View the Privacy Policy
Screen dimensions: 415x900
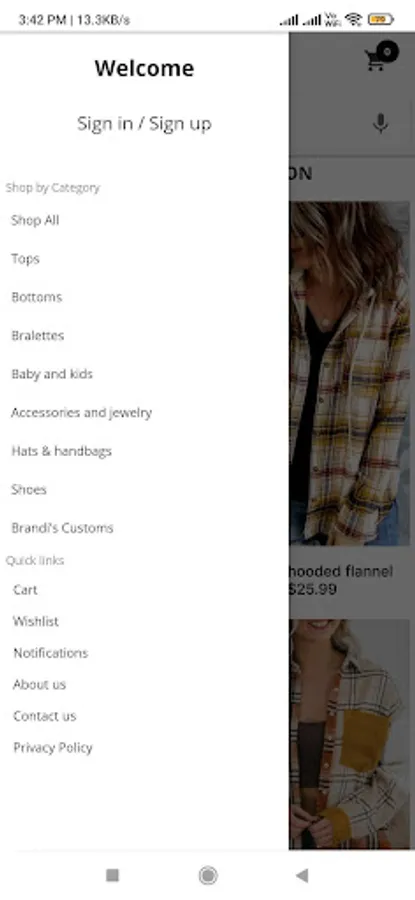(x=53, y=748)
